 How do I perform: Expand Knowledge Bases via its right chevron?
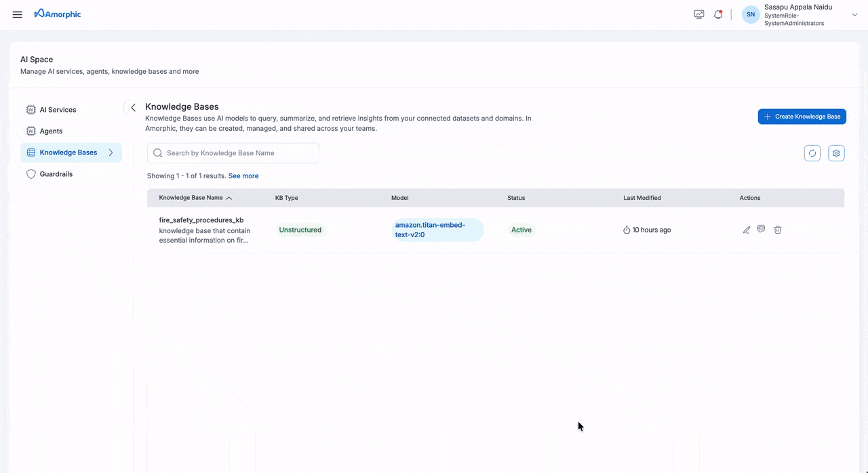111,152
